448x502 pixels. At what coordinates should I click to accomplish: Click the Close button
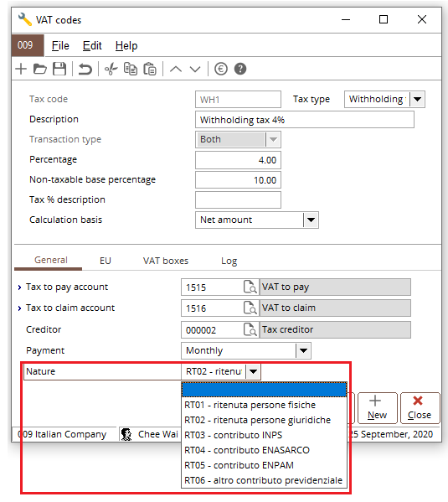(x=420, y=408)
